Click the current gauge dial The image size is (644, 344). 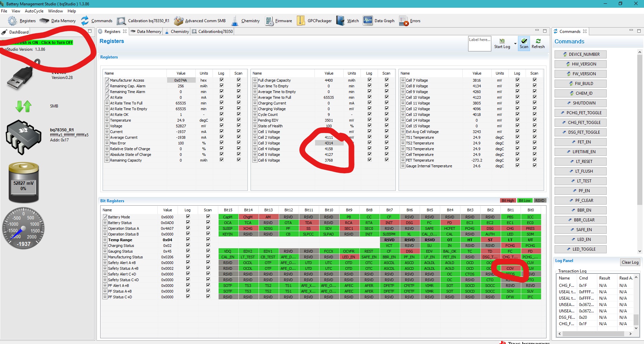tap(24, 228)
